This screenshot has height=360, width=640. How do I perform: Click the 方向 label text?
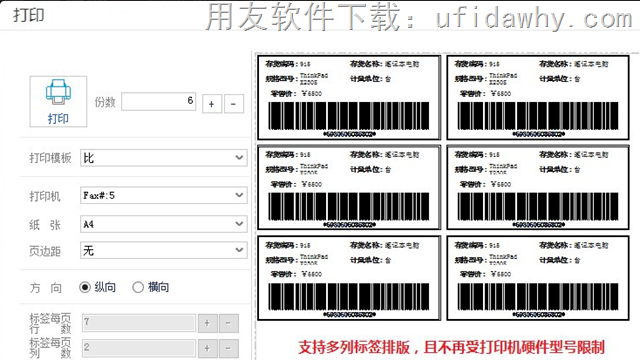pos(46,288)
